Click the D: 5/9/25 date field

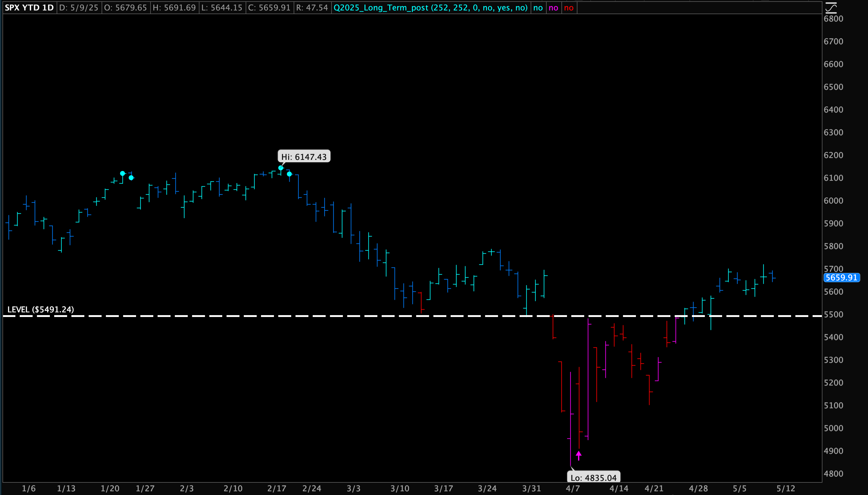(x=78, y=7)
